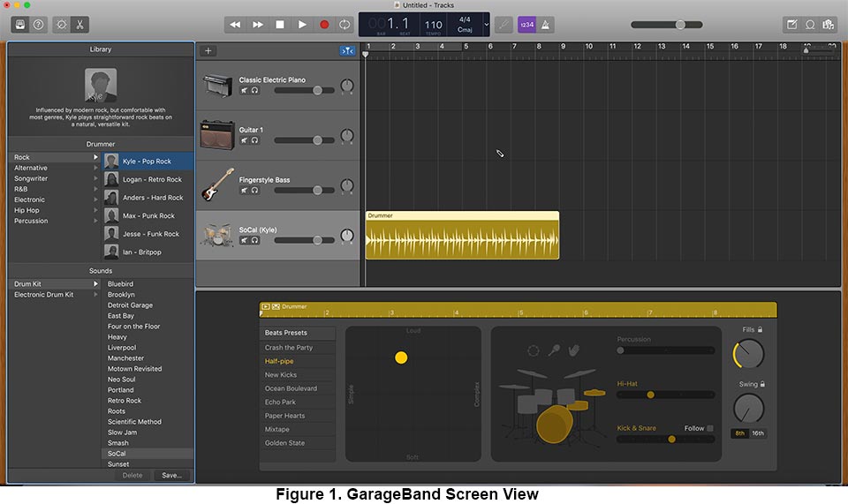848x504 pixels.
Task: Select the SoCal drum kit track icon
Action: coord(217,235)
